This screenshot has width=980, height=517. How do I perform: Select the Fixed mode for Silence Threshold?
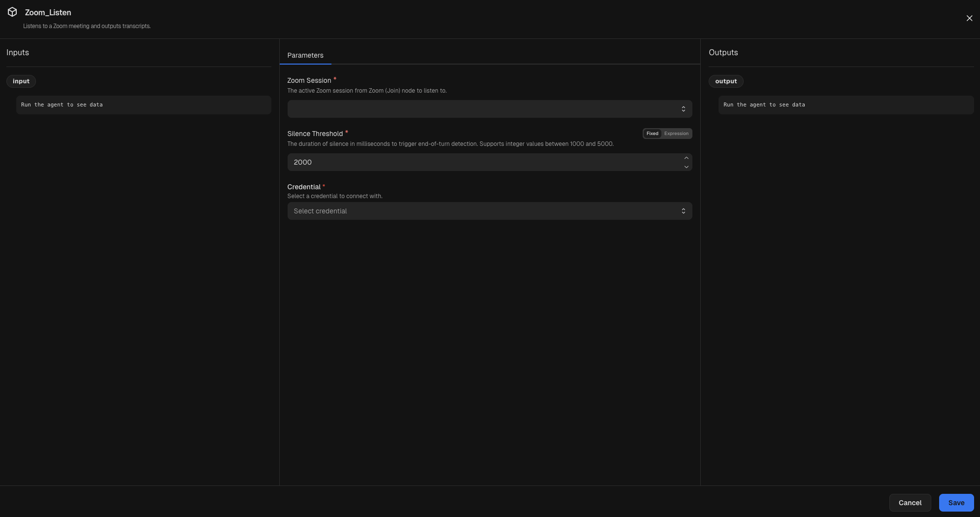(652, 133)
